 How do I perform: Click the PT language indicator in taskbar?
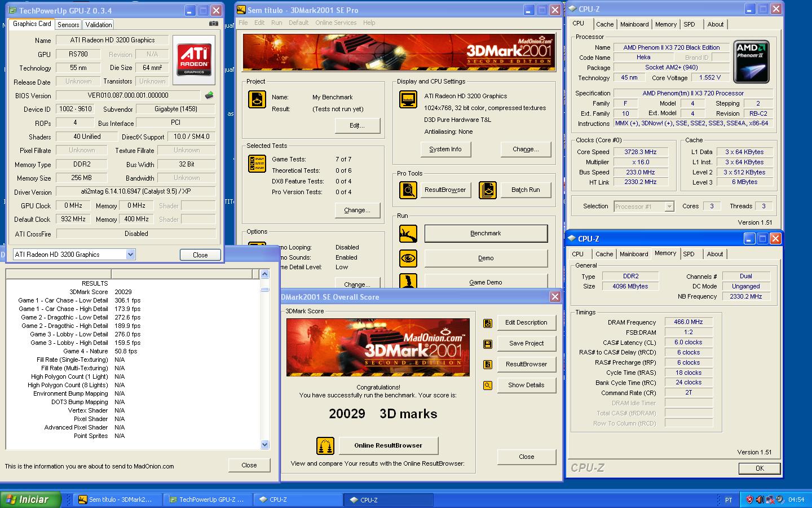click(x=729, y=500)
